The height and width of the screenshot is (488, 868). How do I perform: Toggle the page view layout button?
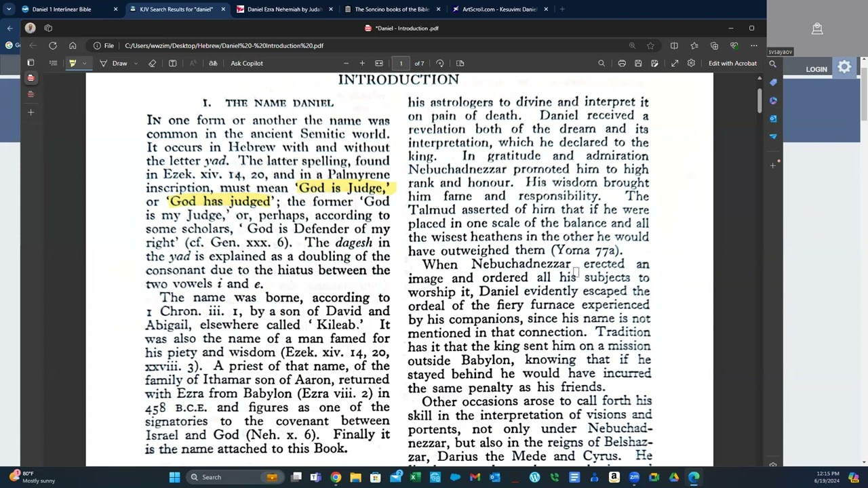click(460, 63)
